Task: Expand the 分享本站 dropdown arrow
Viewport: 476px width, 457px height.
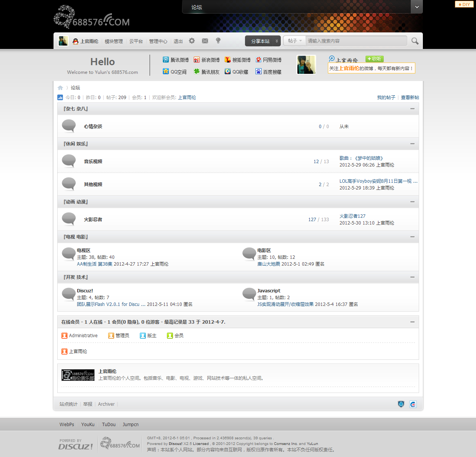Action: (x=277, y=41)
